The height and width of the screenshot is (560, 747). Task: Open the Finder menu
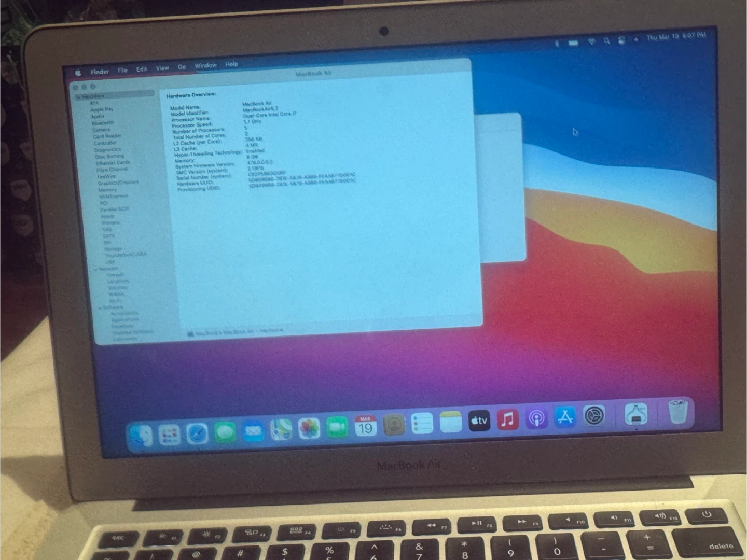(x=100, y=72)
